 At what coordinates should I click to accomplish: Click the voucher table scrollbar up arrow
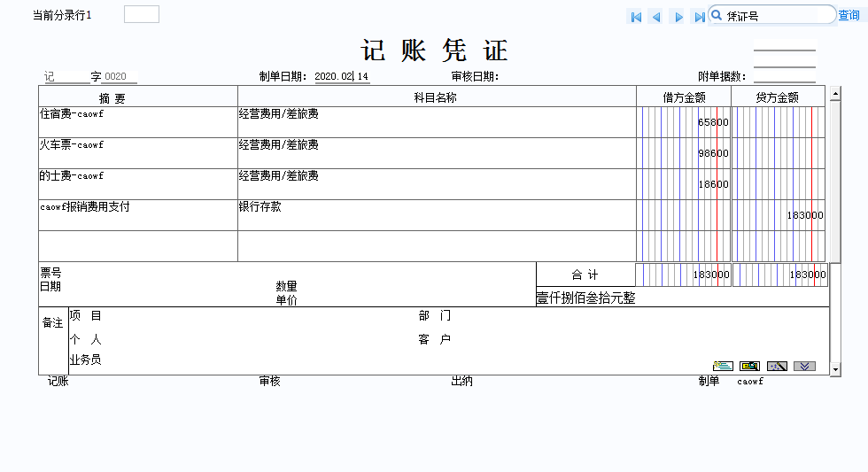coord(835,94)
